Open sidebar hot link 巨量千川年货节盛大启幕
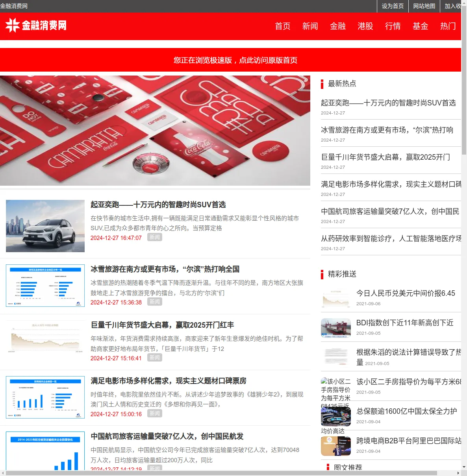This screenshot has height=476, width=467. [x=385, y=157]
